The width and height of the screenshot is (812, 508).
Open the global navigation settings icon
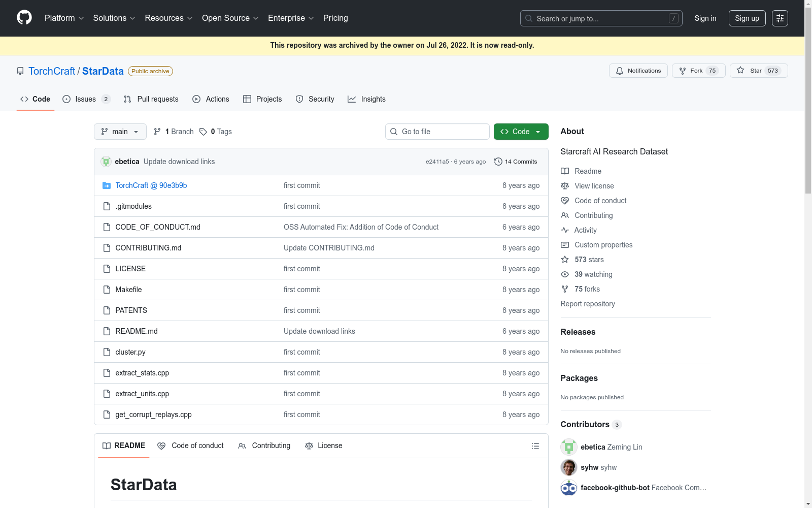(x=780, y=18)
